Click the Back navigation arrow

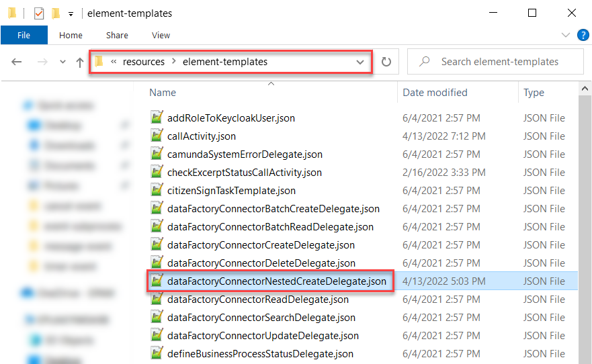coord(17,62)
